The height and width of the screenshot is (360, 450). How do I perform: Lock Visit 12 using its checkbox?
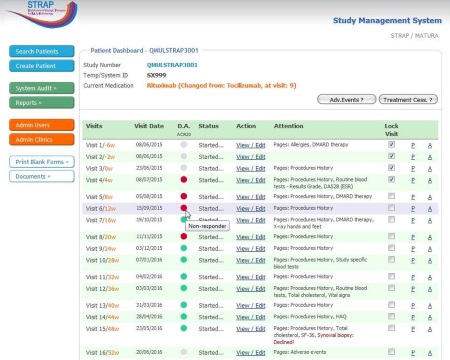tap(392, 288)
